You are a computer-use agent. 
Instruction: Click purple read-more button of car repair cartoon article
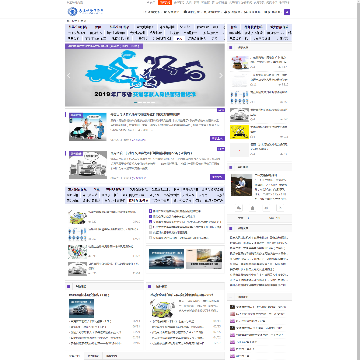pos(217,138)
